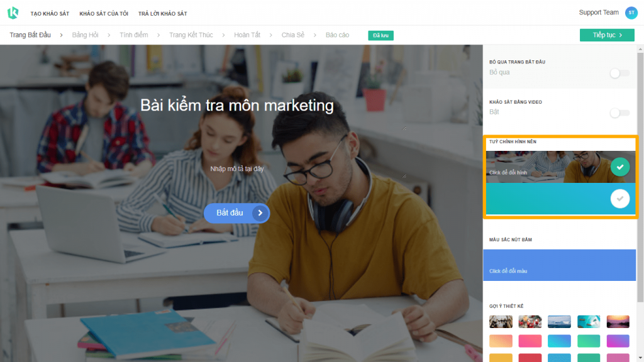Choose the classroom photo design thumbnail

click(501, 321)
